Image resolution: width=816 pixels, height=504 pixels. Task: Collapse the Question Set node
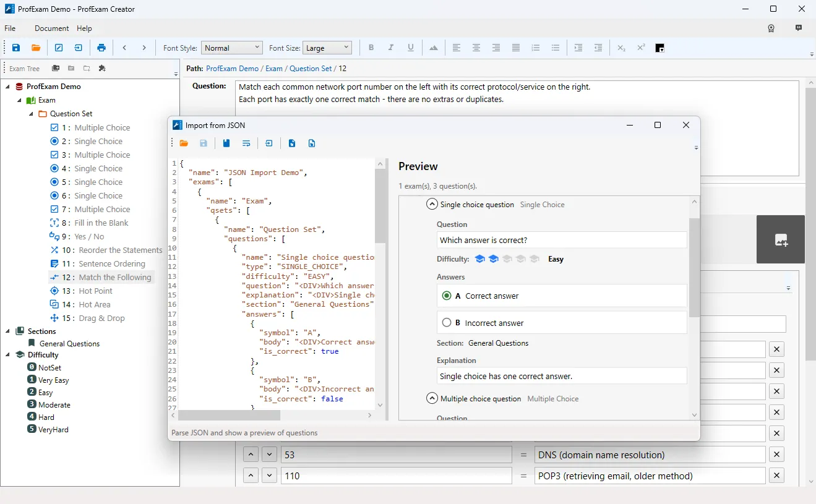pos(31,114)
